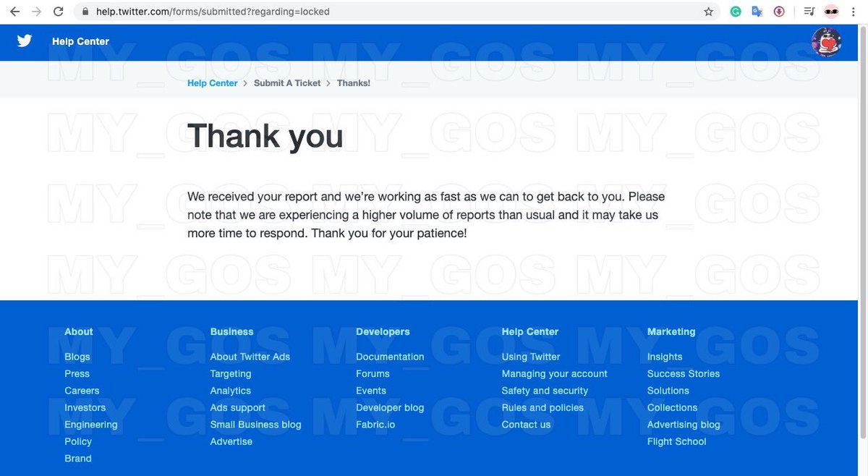Open the Ads support link
Viewport: 868px width, 476px height.
click(238, 408)
